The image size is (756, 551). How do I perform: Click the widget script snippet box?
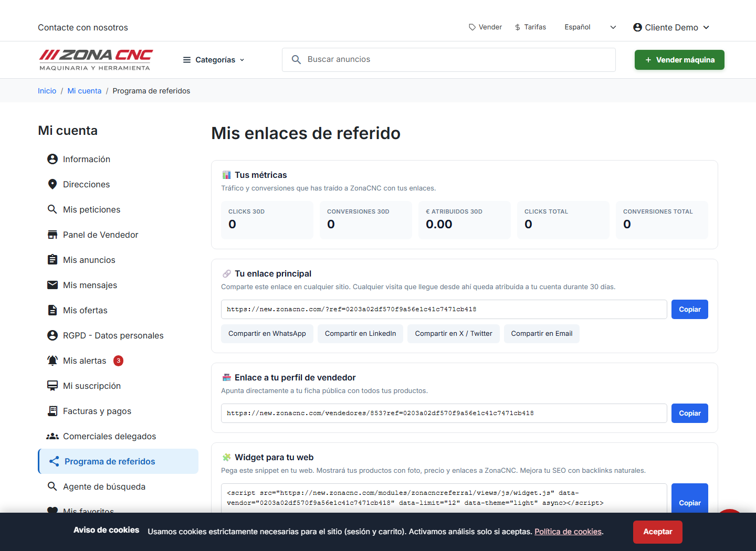(444, 498)
